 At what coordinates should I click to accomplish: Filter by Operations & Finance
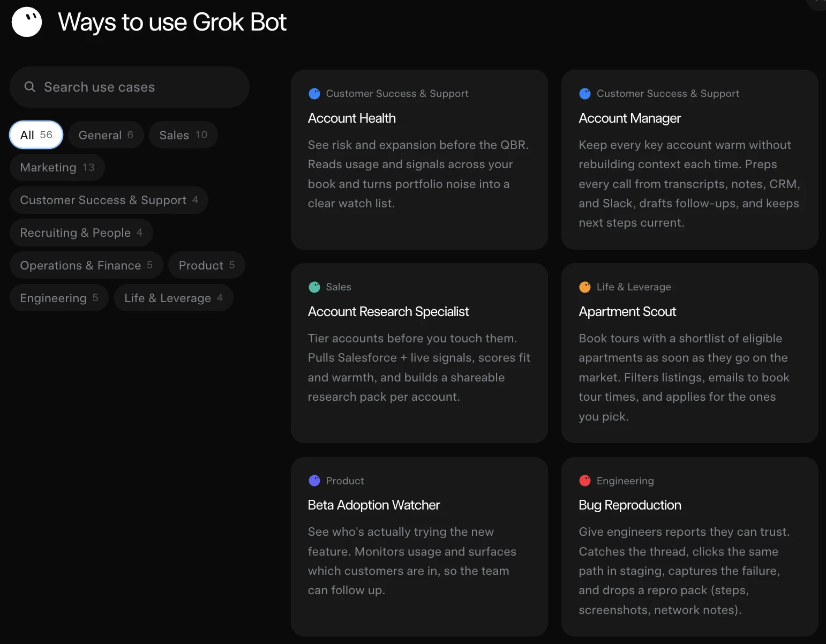click(86, 265)
